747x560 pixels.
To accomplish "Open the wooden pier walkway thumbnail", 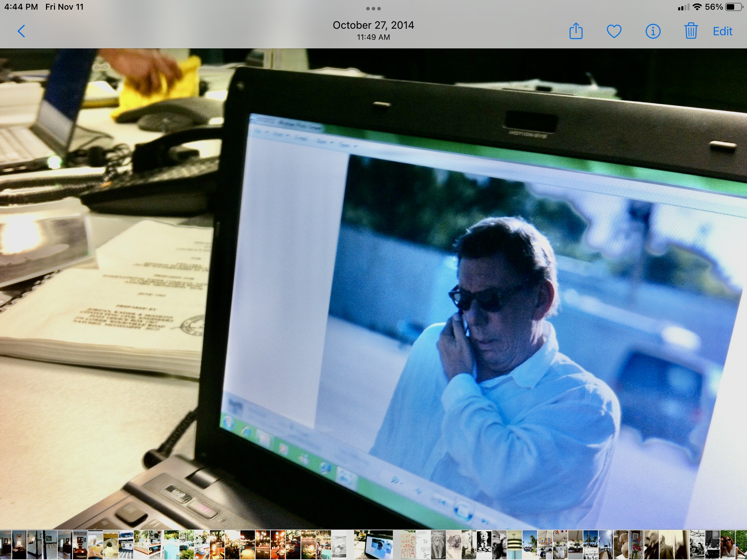I will (606, 544).
